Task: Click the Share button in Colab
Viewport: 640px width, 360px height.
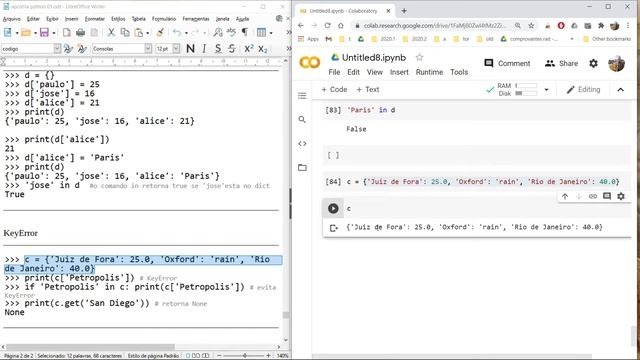Action: (561, 63)
